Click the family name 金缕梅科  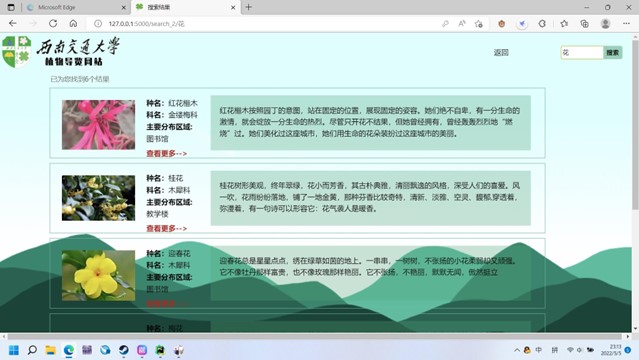[x=183, y=115]
